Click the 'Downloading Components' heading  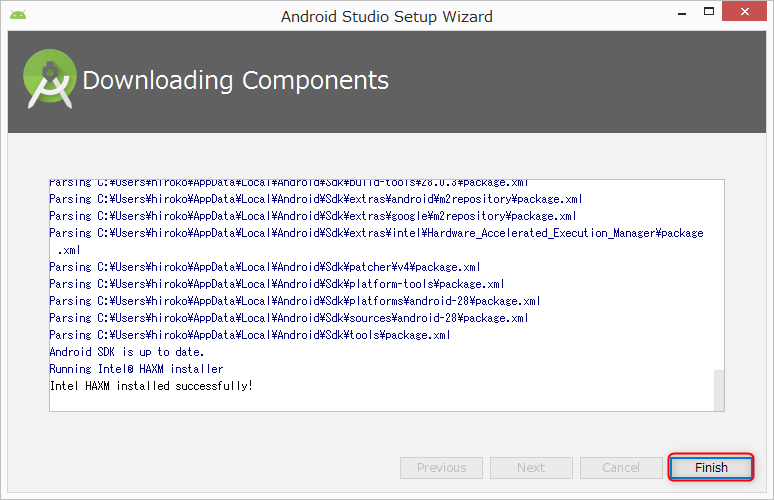tap(235, 80)
